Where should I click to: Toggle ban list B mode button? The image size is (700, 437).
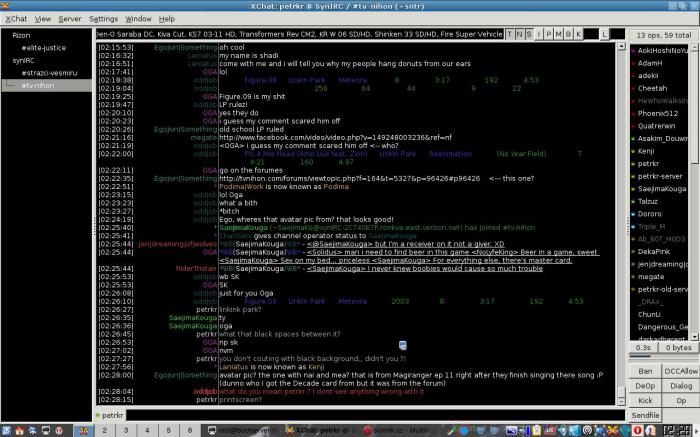568,34
